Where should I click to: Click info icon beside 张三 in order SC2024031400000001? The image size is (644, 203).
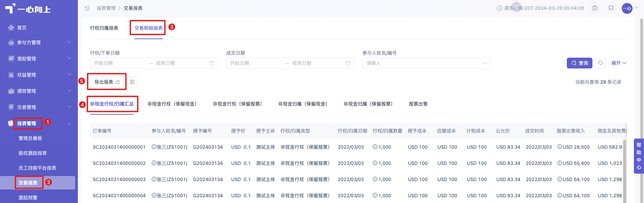coord(154,147)
